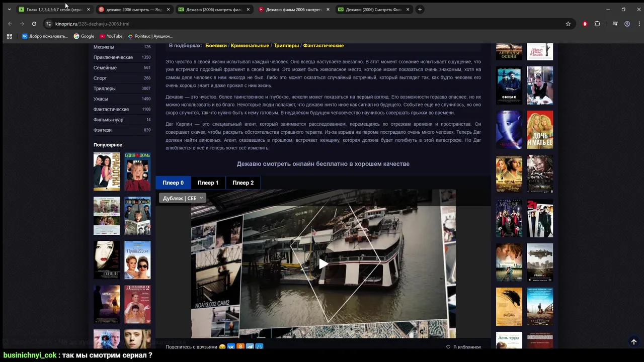This screenshot has width=644, height=362.
Task: Share via the VK icon under player
Action: pyautogui.click(x=231, y=347)
